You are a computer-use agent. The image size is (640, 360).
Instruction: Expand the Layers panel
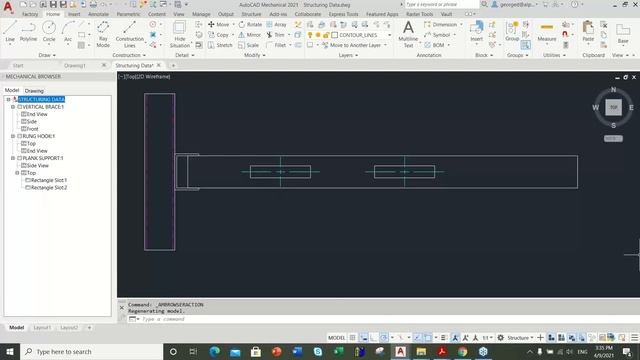point(348,55)
